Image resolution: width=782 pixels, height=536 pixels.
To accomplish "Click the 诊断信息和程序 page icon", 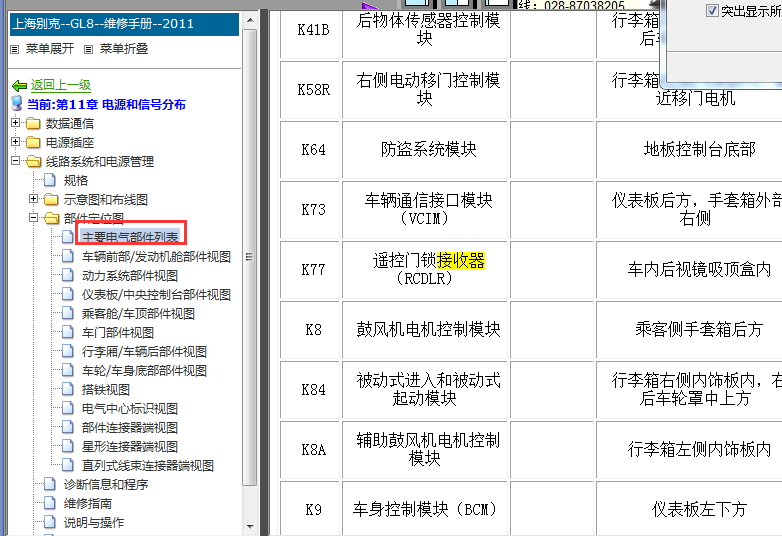I will pyautogui.click(x=50, y=484).
